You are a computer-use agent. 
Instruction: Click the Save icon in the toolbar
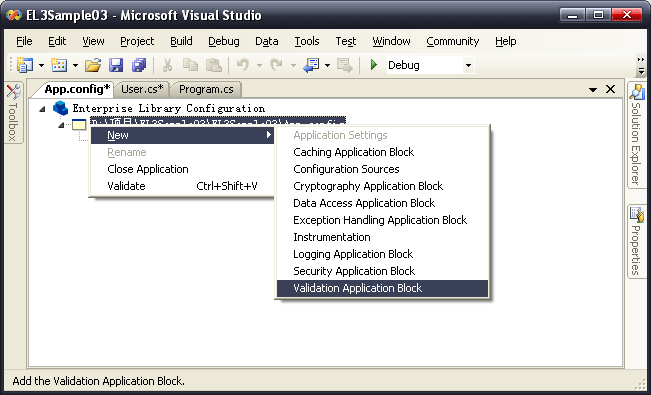point(116,65)
